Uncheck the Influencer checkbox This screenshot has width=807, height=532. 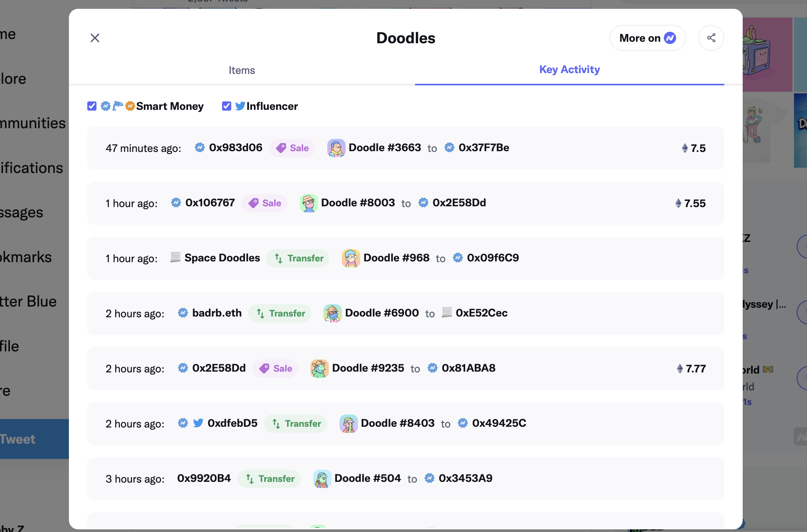227,106
